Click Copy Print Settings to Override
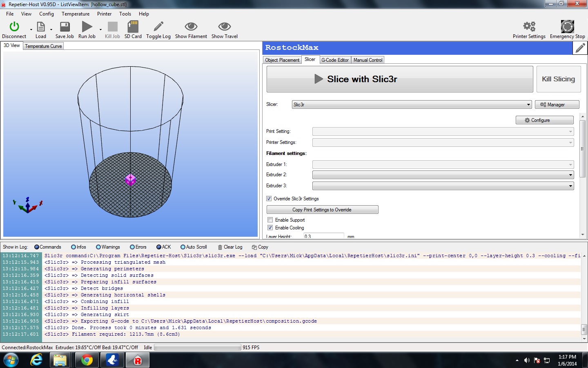This screenshot has width=588, height=368. point(322,210)
